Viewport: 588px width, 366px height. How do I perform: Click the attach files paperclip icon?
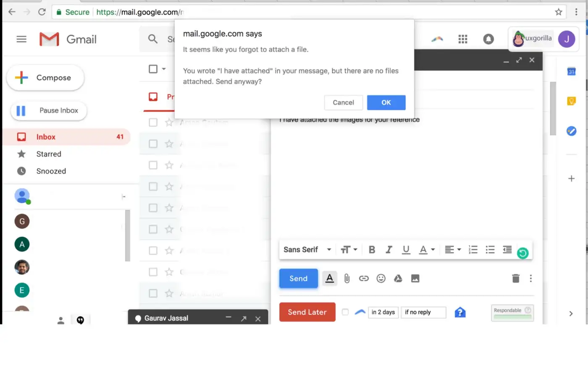pos(347,279)
